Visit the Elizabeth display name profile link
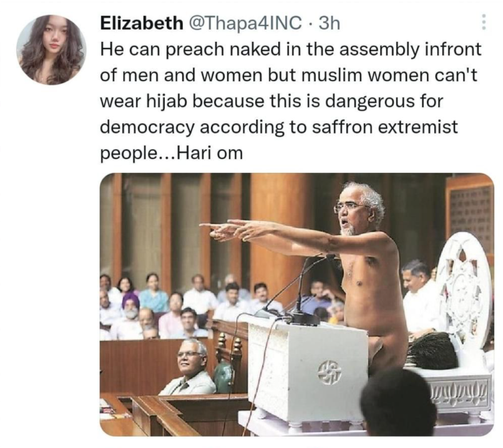The width and height of the screenshot is (503, 448). (x=142, y=23)
